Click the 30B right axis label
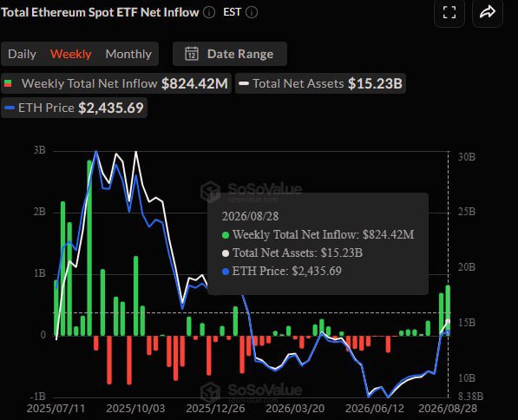This screenshot has height=420, width=518. click(467, 157)
